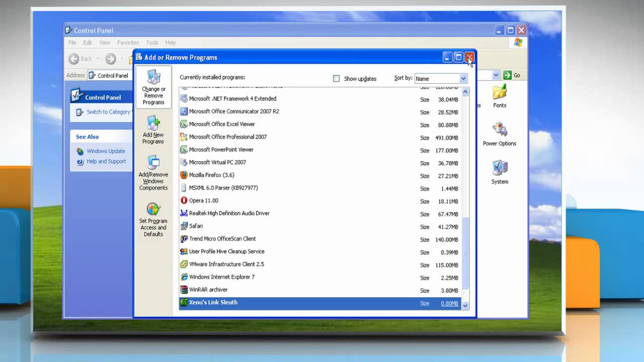Viewport: 644px width, 362px height.
Task: Open Set Program Access and Defaults
Action: click(x=153, y=220)
